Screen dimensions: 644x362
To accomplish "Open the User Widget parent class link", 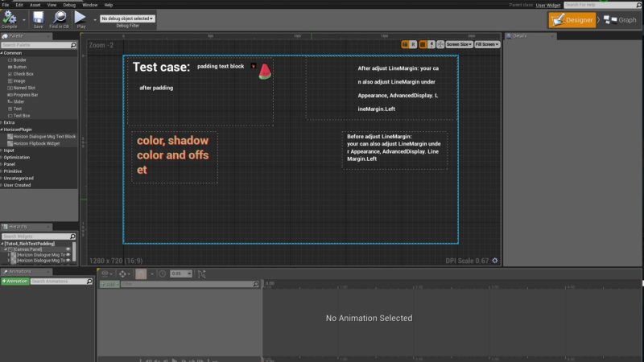I will (x=547, y=5).
